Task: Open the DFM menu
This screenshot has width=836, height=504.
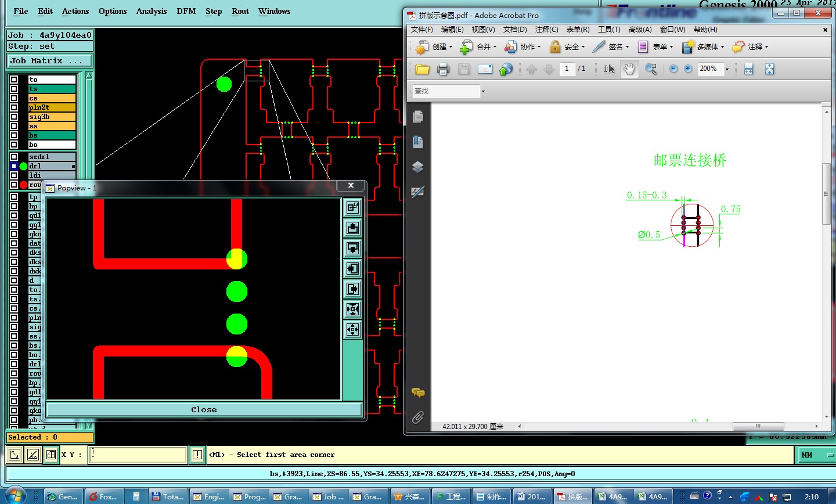Action: pos(186,11)
